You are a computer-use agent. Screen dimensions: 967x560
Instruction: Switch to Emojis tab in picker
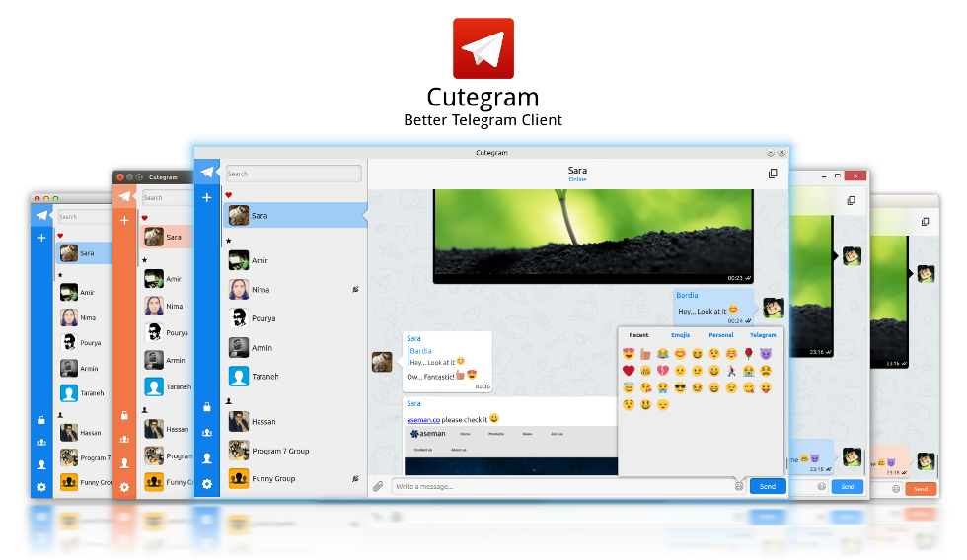click(x=680, y=335)
